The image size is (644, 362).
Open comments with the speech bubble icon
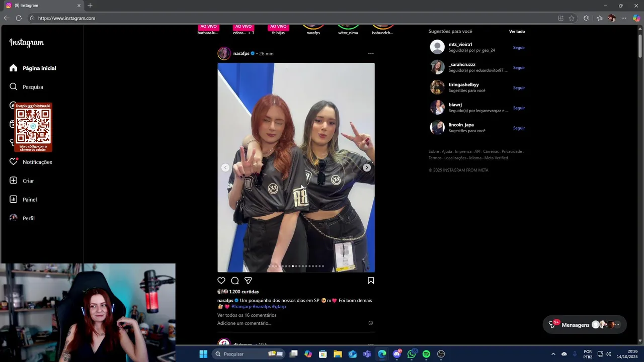(x=235, y=281)
